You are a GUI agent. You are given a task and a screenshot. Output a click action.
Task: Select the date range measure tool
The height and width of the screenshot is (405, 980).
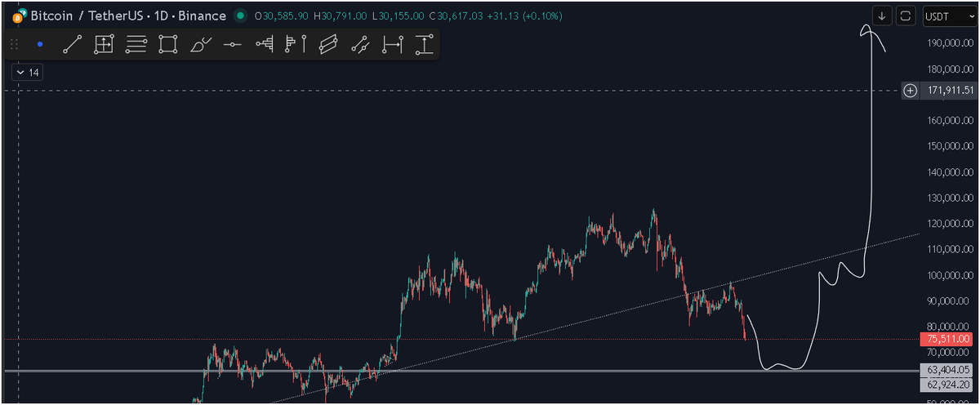pyautogui.click(x=392, y=45)
